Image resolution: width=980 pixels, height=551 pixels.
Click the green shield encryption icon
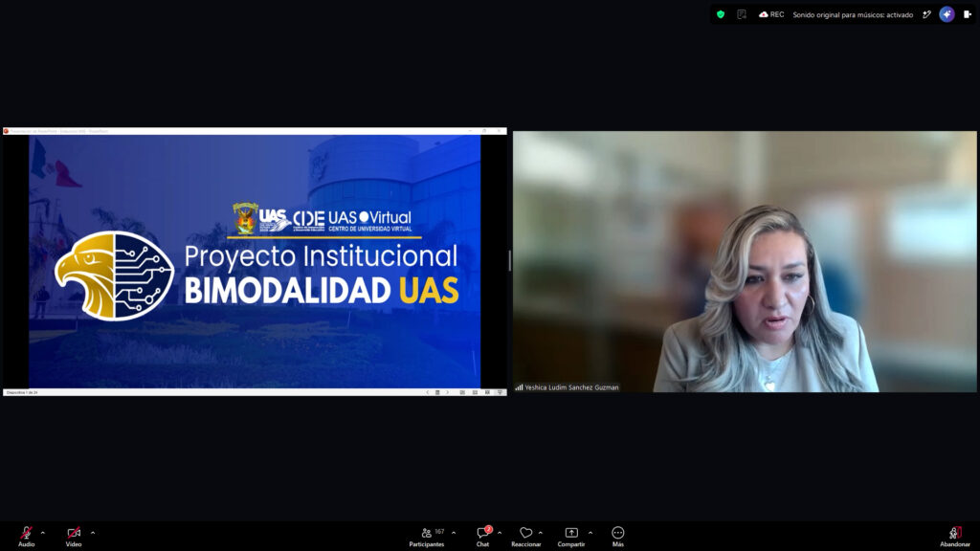pos(721,14)
